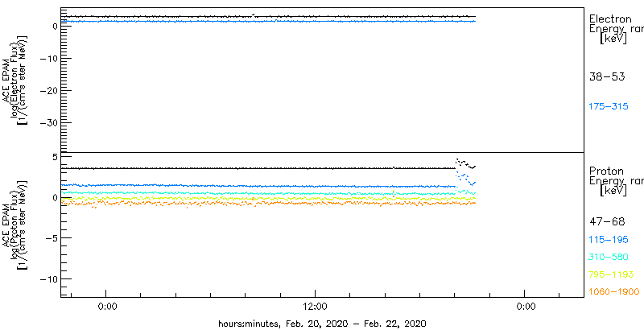Click the rising black proton flux spike

tap(465, 163)
